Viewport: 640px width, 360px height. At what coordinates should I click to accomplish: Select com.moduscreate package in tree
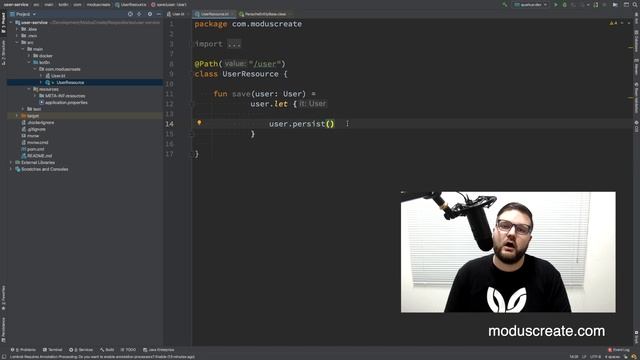(x=62, y=69)
